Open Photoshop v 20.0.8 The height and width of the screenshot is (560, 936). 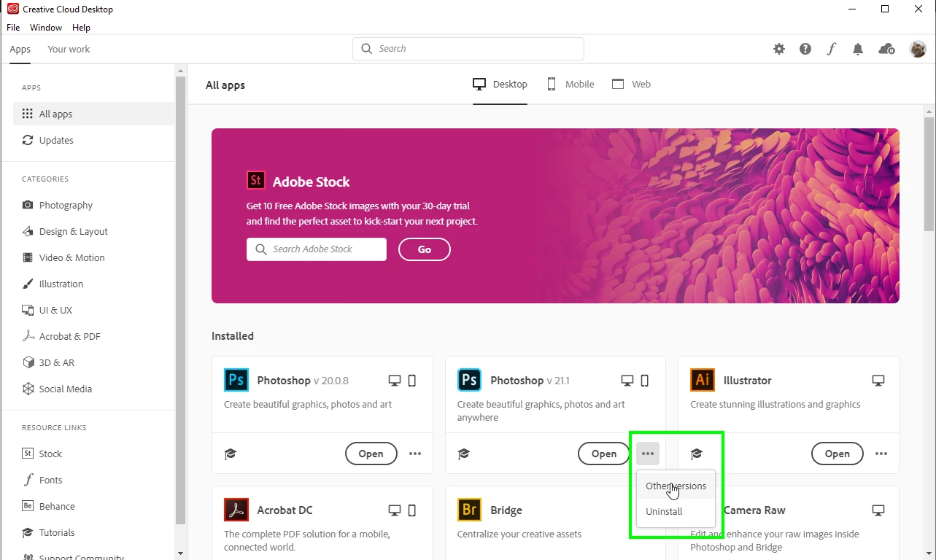371,454
